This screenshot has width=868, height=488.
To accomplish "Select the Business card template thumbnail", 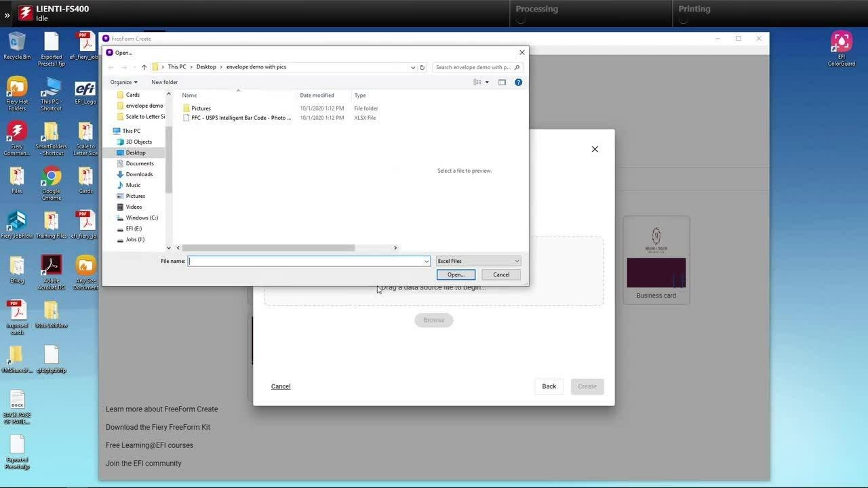I will (x=656, y=260).
